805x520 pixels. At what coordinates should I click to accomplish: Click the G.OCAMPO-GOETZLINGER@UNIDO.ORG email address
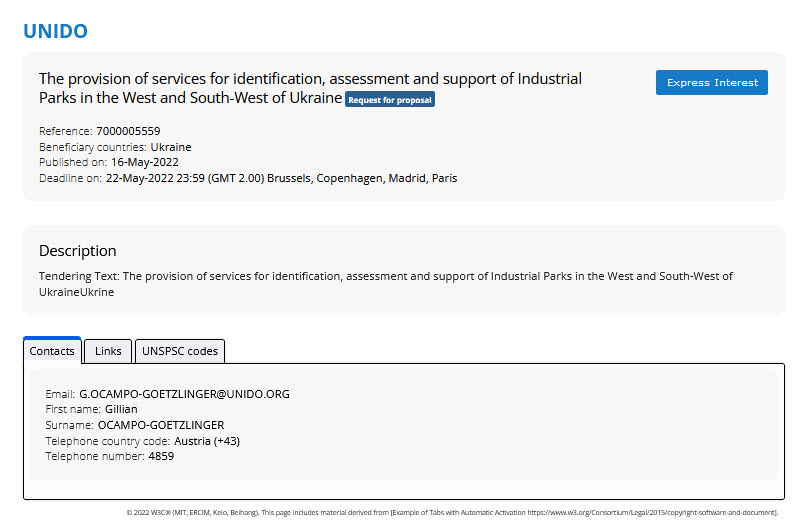point(184,394)
